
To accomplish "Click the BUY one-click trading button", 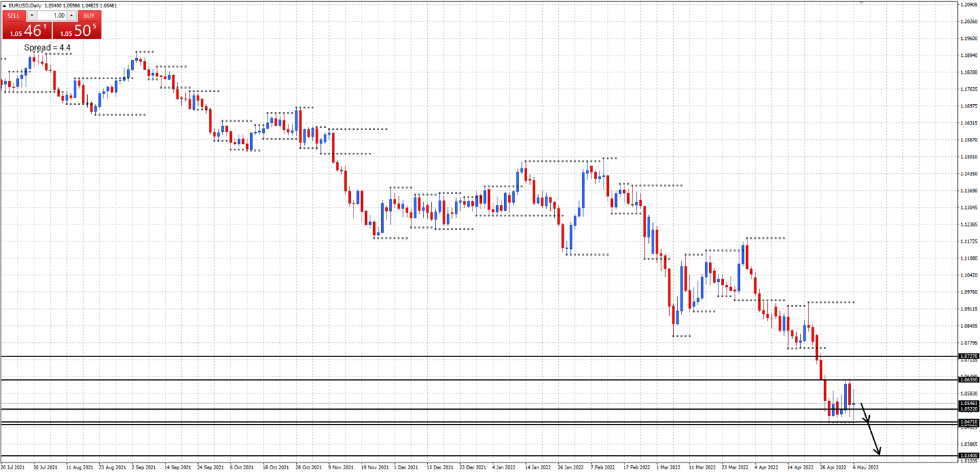I will pos(89,16).
